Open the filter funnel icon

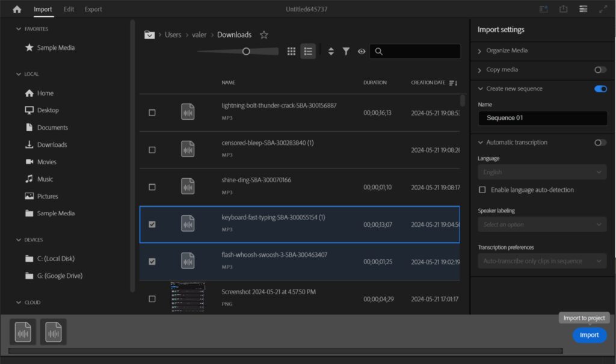[x=346, y=52]
